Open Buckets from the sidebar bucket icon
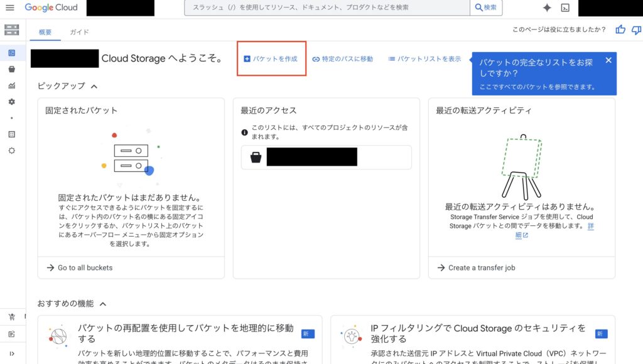The width and height of the screenshot is (643, 364). [11, 69]
